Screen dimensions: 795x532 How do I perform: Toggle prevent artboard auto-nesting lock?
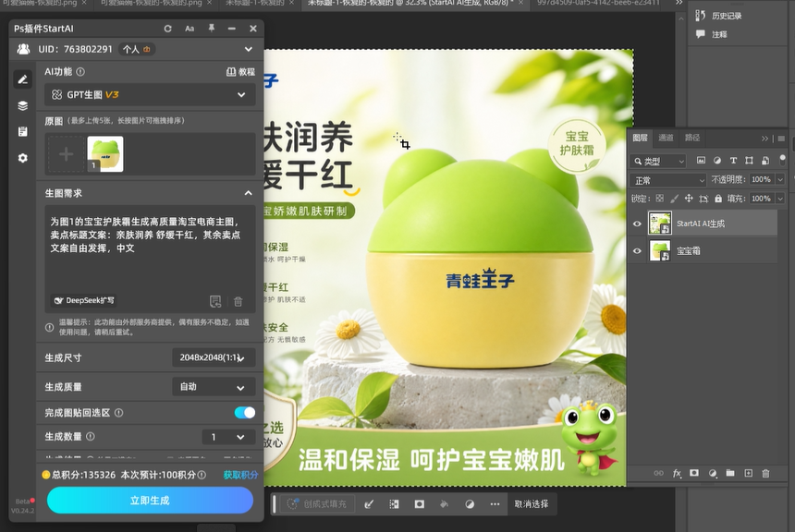(703, 199)
